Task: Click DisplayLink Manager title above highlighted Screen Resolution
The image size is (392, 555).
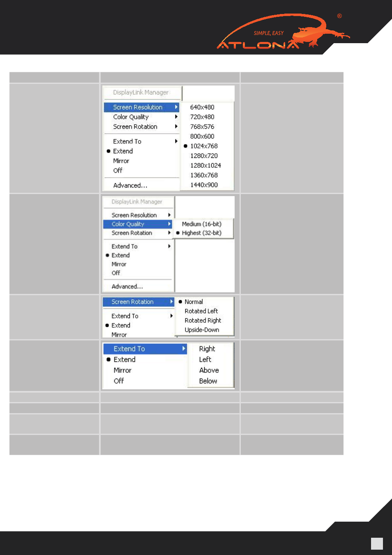Action: click(141, 92)
